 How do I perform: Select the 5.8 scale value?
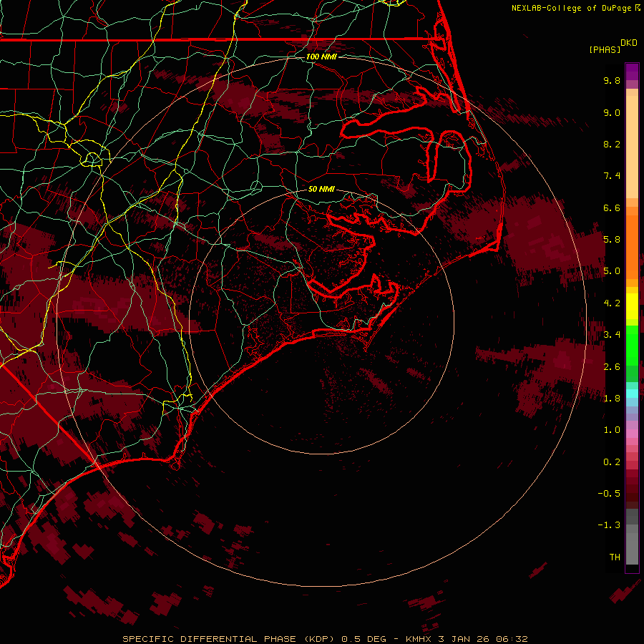coord(612,240)
